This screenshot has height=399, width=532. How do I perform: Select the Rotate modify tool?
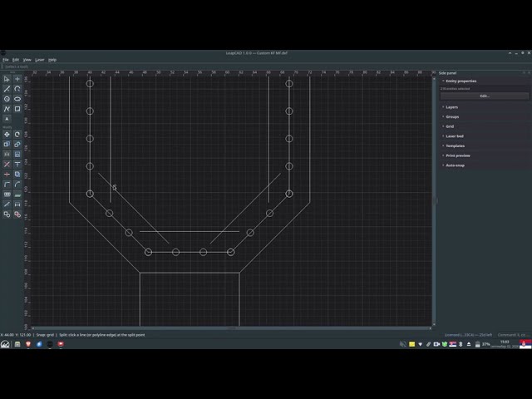click(x=17, y=135)
